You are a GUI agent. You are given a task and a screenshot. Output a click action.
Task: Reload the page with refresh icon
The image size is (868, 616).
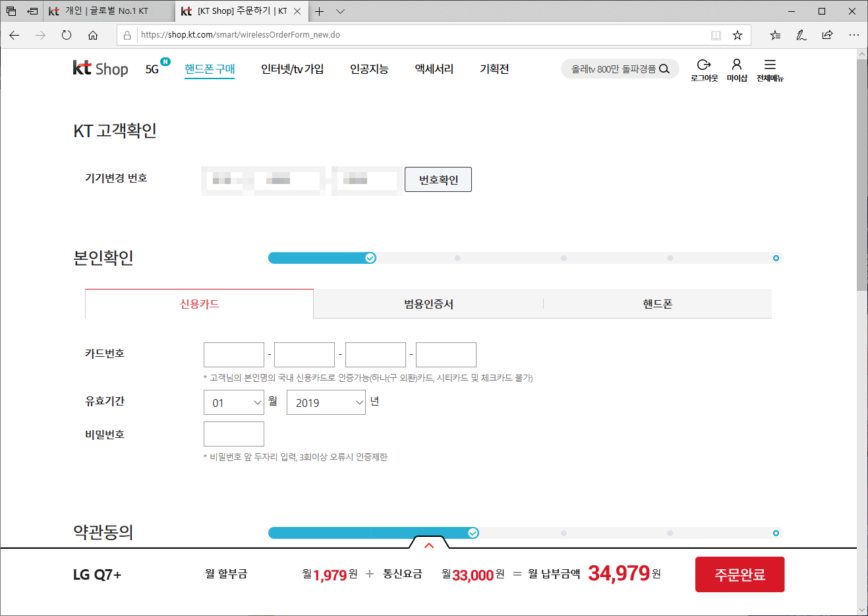[x=67, y=35]
